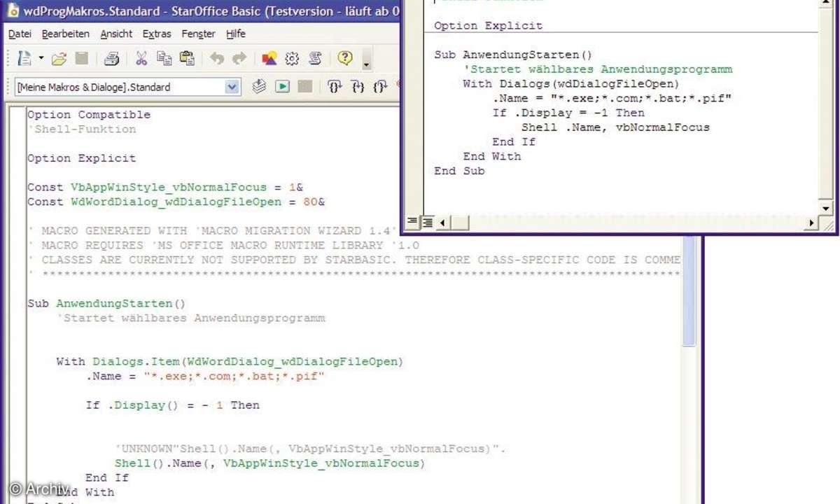Click the Redo arrow icon
This screenshot has width=840, height=504.
239,59
